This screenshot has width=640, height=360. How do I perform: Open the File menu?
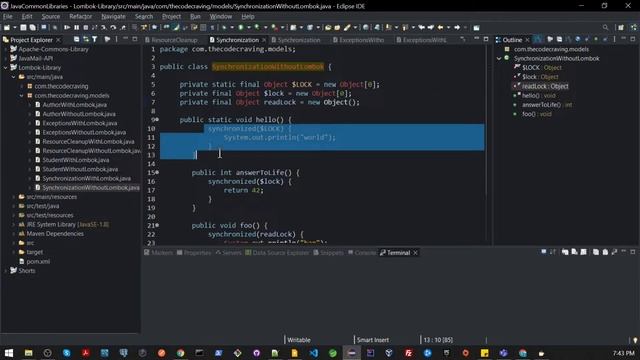(x=8, y=16)
